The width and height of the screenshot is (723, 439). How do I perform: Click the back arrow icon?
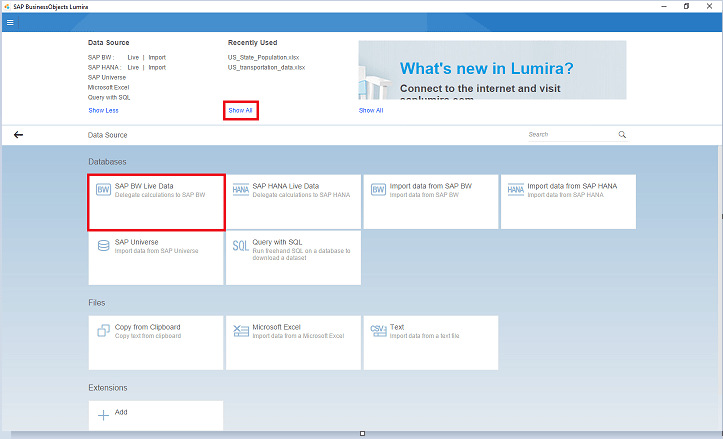(x=18, y=135)
